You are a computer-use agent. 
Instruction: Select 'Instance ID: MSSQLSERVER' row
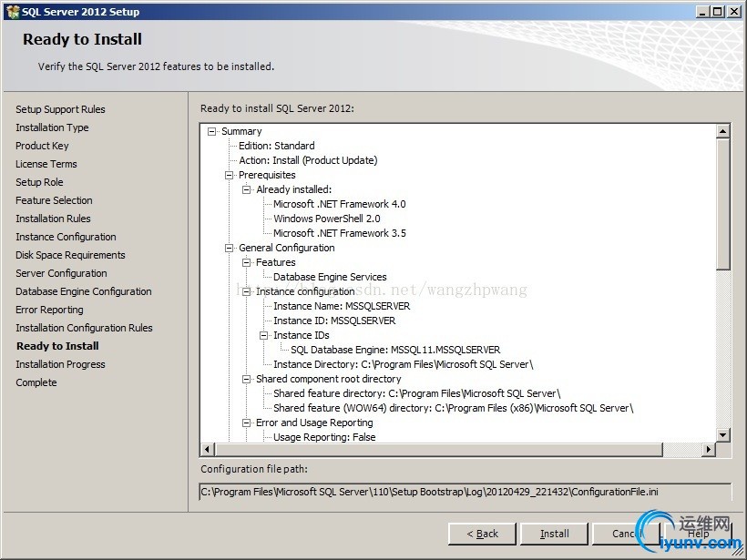pyautogui.click(x=334, y=321)
